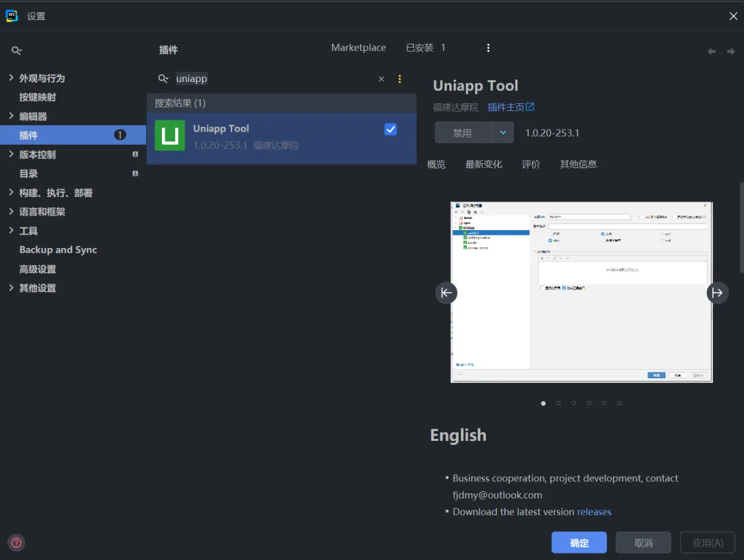Uncheck the Uniapp Tool enabled checkbox
Image resolution: width=744 pixels, height=560 pixels.
coord(391,129)
